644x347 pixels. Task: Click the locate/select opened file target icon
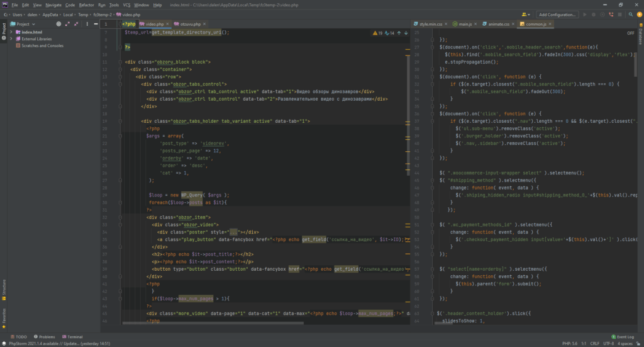point(58,24)
